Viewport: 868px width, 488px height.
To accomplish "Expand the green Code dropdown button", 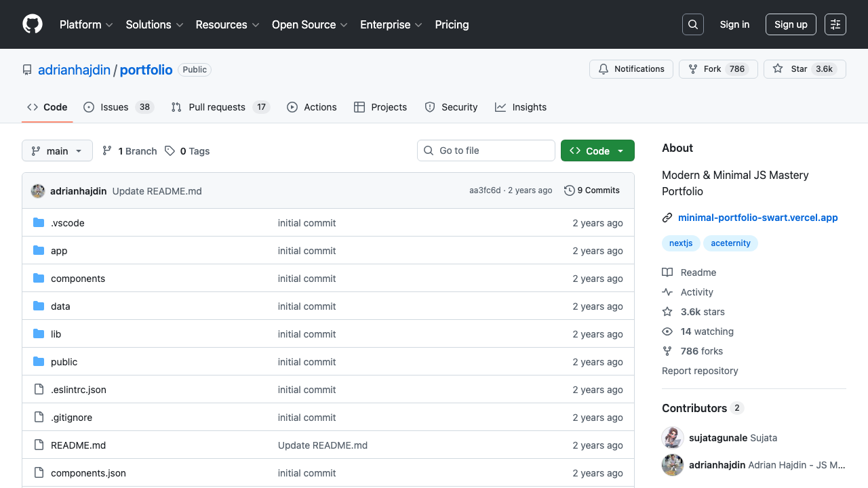I will coord(597,150).
